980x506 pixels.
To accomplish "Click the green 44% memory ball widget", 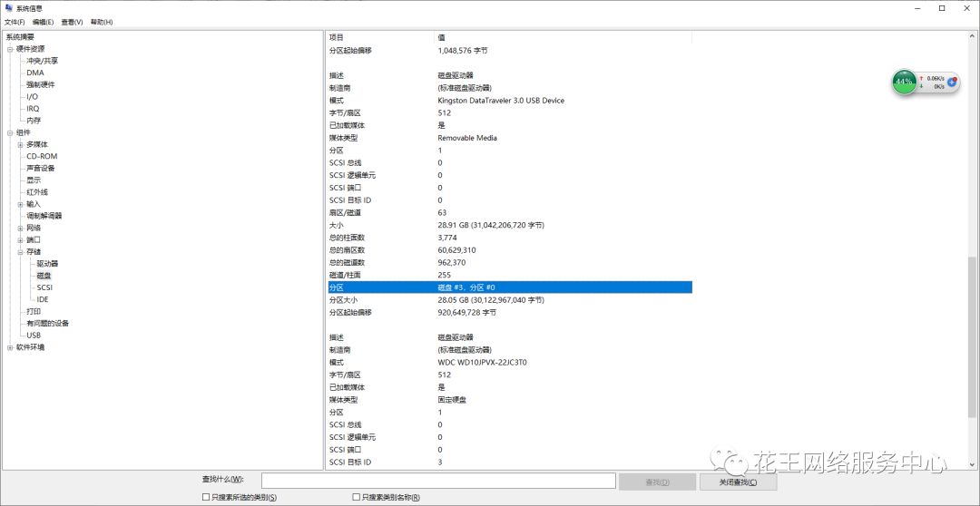I will pos(904,82).
